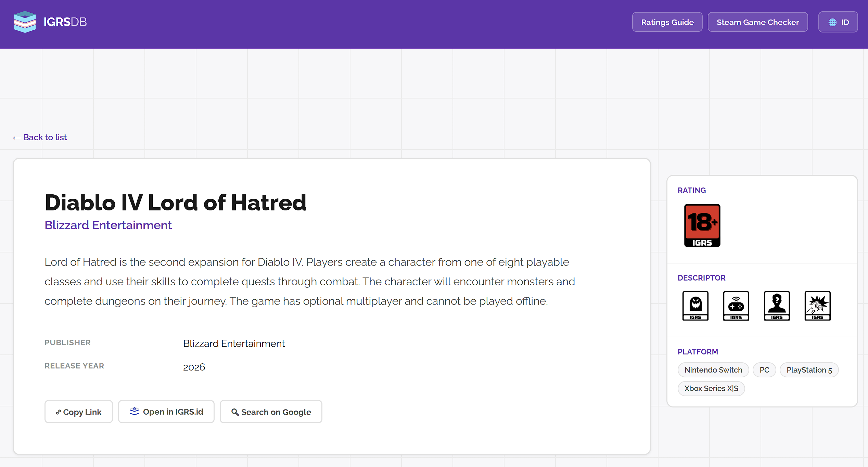This screenshot has height=467, width=868.
Task: Click the globe icon in the header
Action: click(x=832, y=22)
